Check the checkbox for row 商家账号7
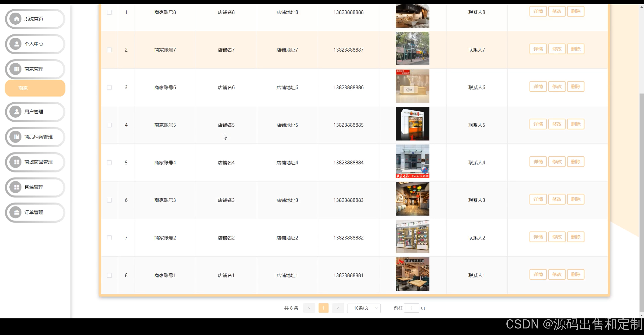The width and height of the screenshot is (644, 335). 109,50
